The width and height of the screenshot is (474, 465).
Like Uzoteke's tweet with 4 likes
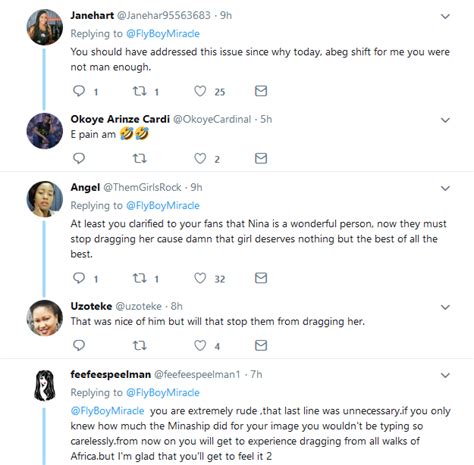point(200,345)
